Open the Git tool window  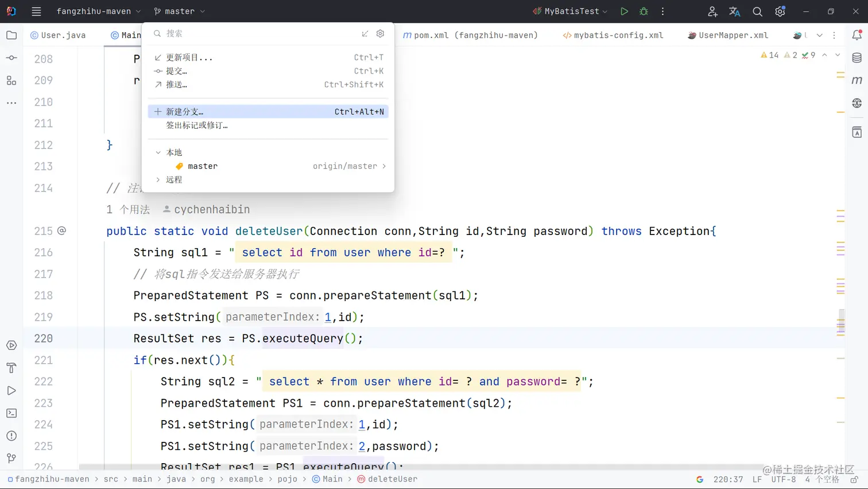click(x=11, y=458)
